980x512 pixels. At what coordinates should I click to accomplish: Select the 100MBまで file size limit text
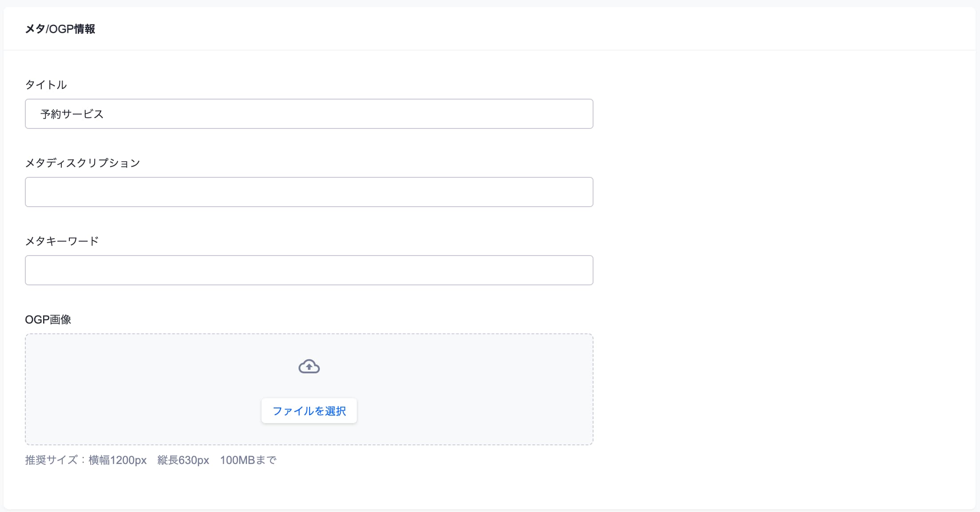tap(248, 460)
